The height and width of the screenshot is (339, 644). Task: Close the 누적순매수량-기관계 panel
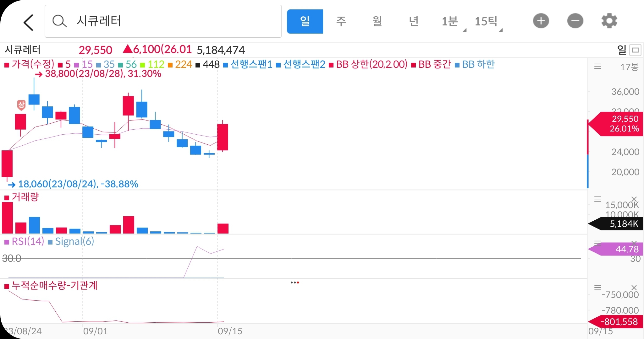pos(634,288)
